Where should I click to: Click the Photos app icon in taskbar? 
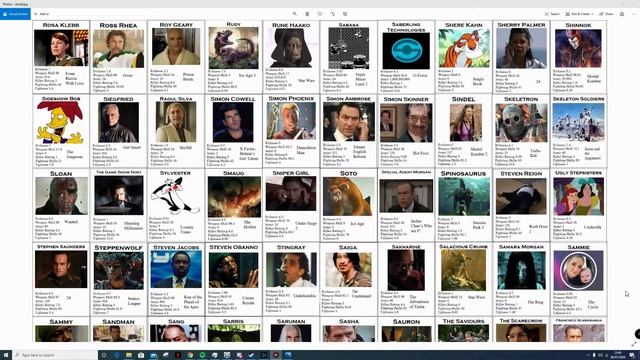[288, 355]
